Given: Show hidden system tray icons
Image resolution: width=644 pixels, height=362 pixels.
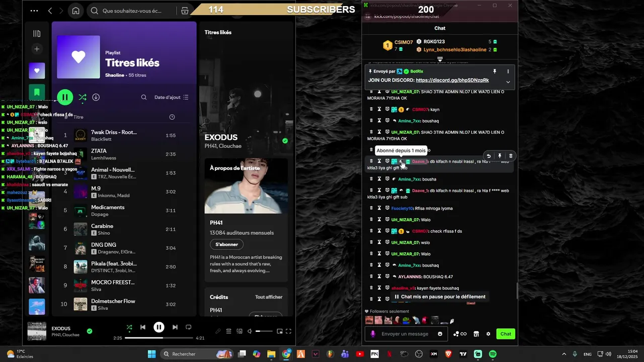Looking at the screenshot, I should point(563,354).
